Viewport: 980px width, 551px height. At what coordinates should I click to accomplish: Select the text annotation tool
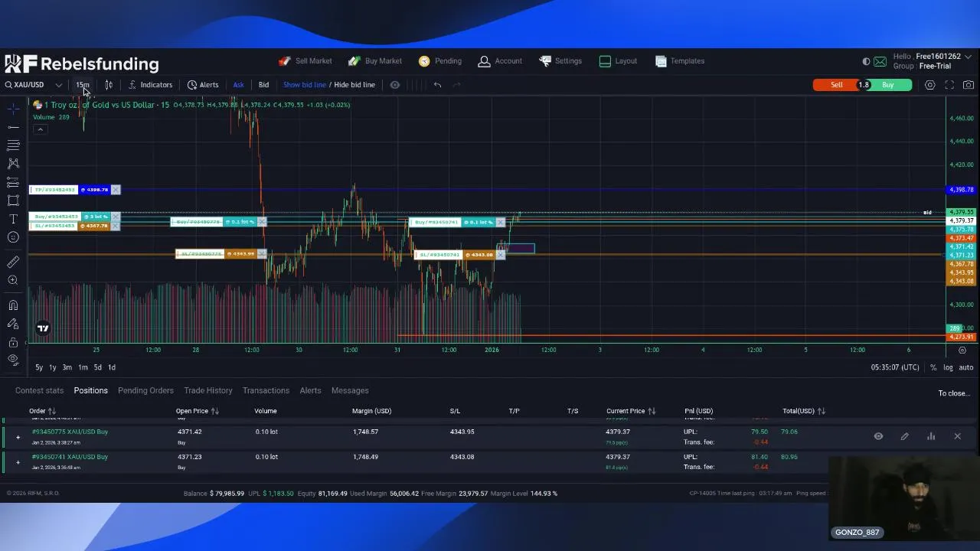[13, 219]
